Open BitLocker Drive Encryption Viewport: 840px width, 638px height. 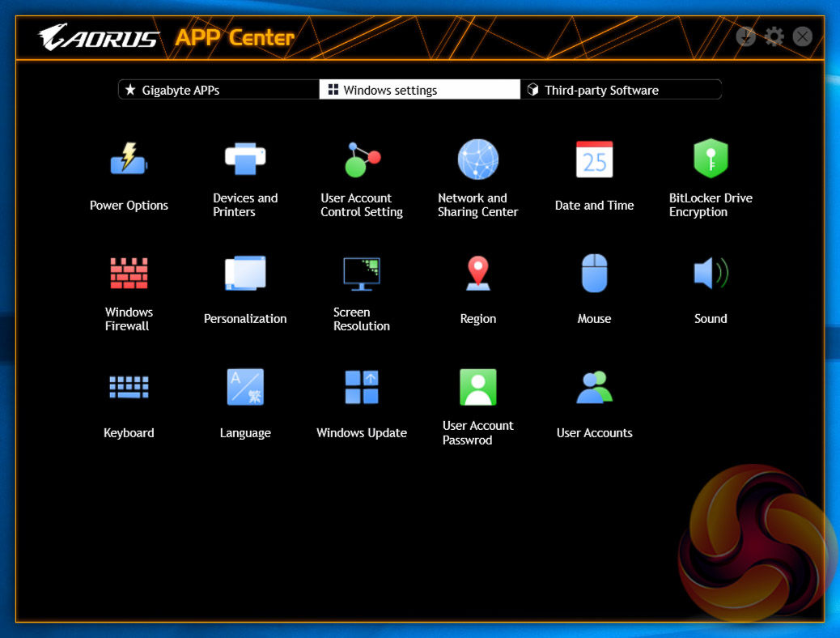tap(711, 159)
